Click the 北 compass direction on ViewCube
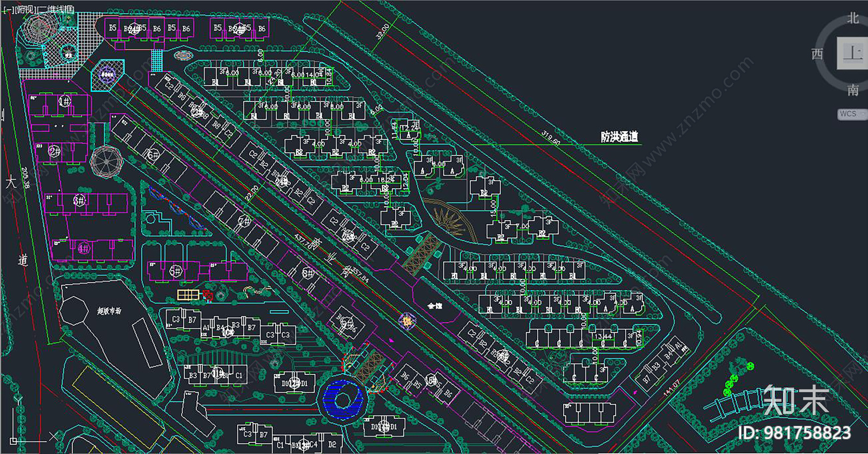The height and width of the screenshot is (454, 868). tap(853, 18)
